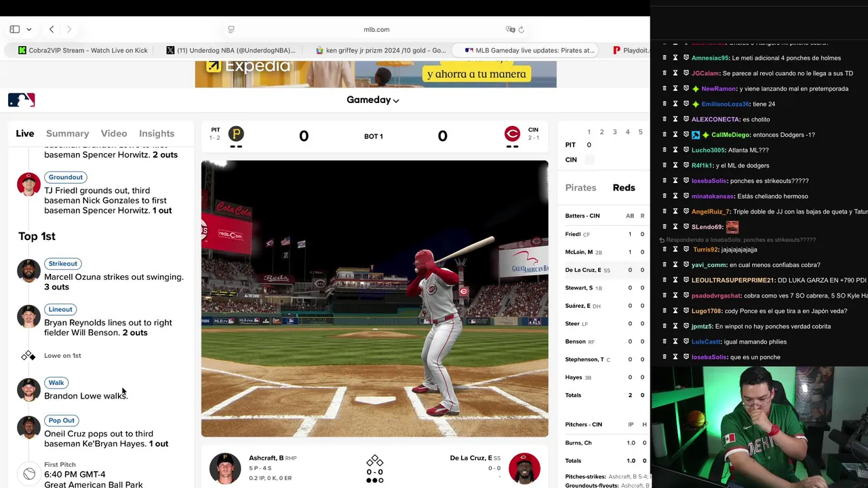Open the Insights tab
Screen dimensions: 868x488
(x=157, y=134)
